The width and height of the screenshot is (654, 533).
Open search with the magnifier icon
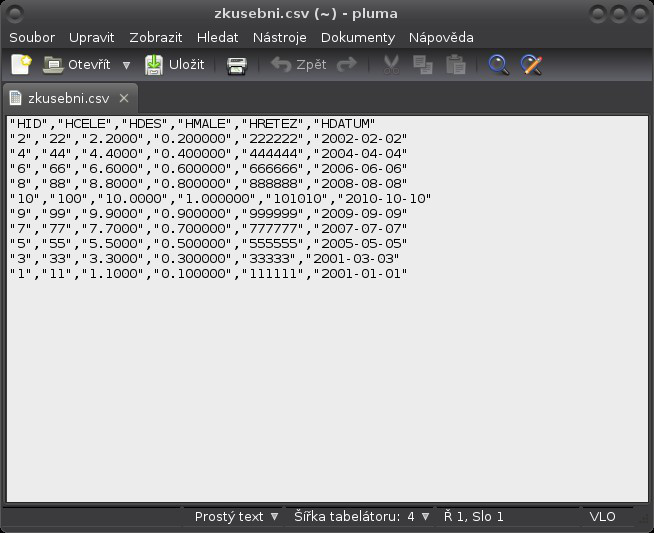[498, 65]
